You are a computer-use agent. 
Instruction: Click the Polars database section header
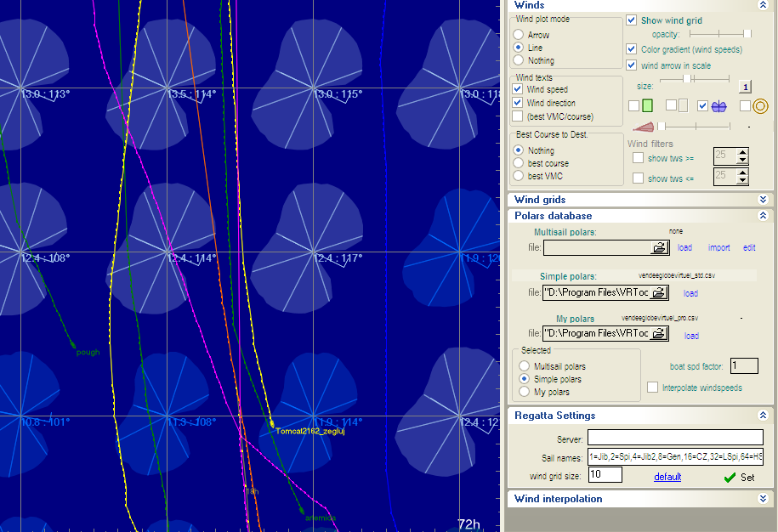[x=553, y=216]
